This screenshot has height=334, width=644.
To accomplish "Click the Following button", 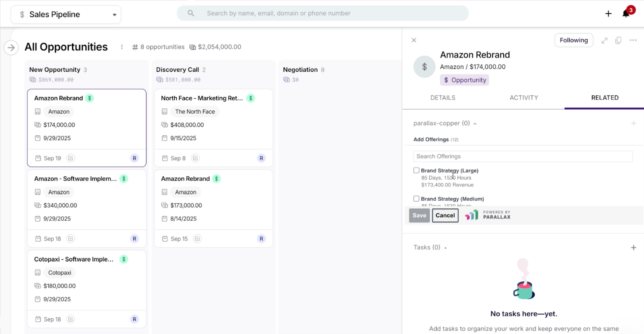I will tap(574, 40).
